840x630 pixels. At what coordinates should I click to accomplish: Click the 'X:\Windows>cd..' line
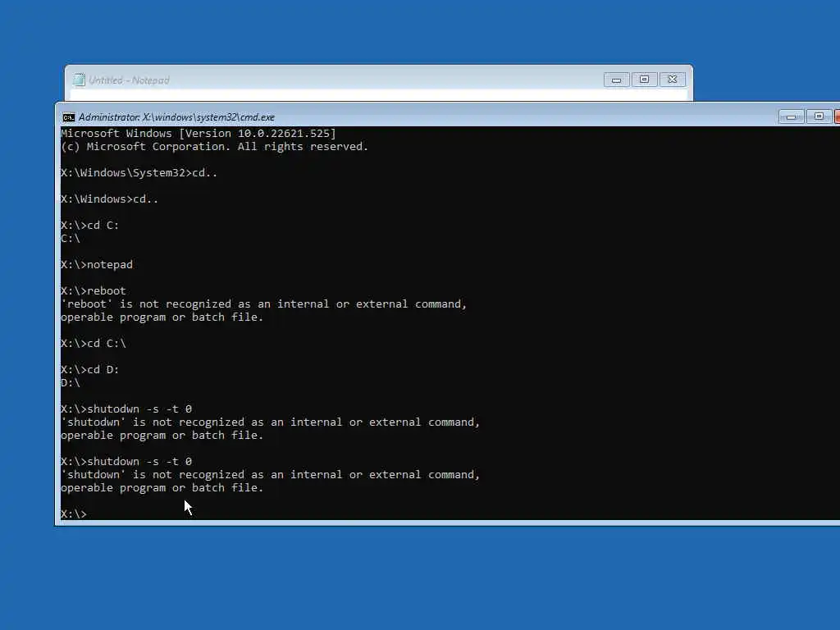[x=109, y=199]
